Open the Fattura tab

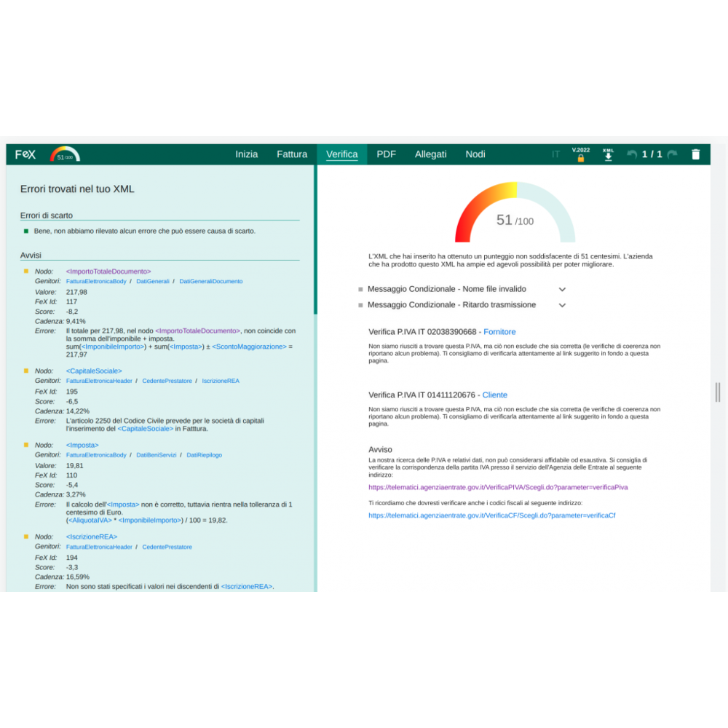point(292,154)
